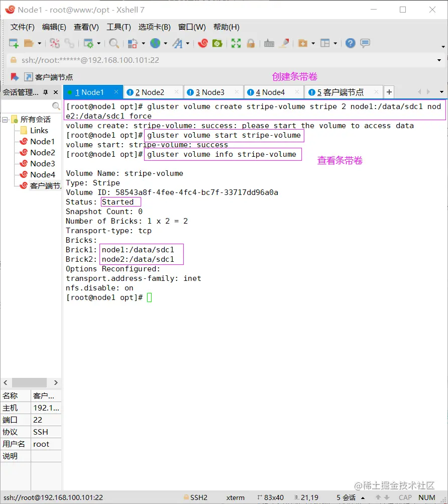Open the 帮助(H) menu
Image resolution: width=448 pixels, height=504 pixels.
[226, 27]
